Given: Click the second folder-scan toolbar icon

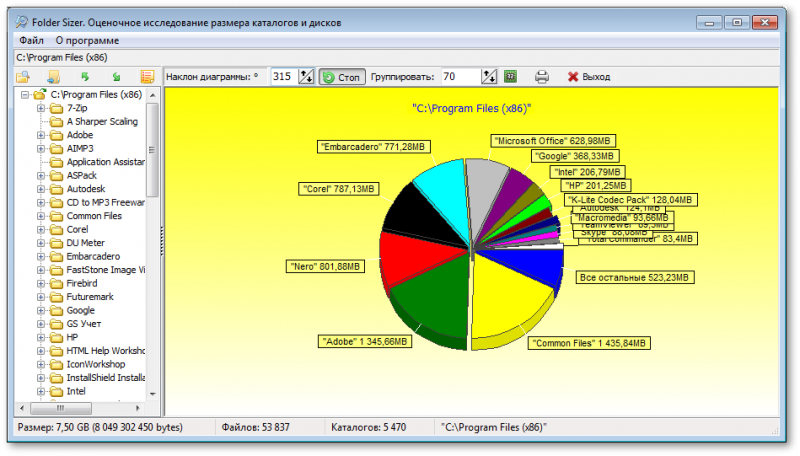Looking at the screenshot, I should point(53,77).
